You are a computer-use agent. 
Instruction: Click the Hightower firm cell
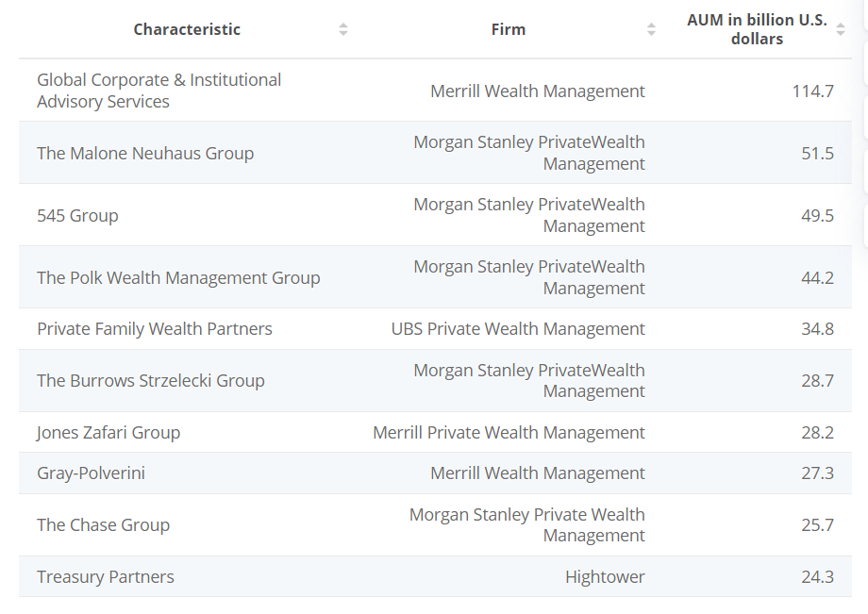click(605, 576)
